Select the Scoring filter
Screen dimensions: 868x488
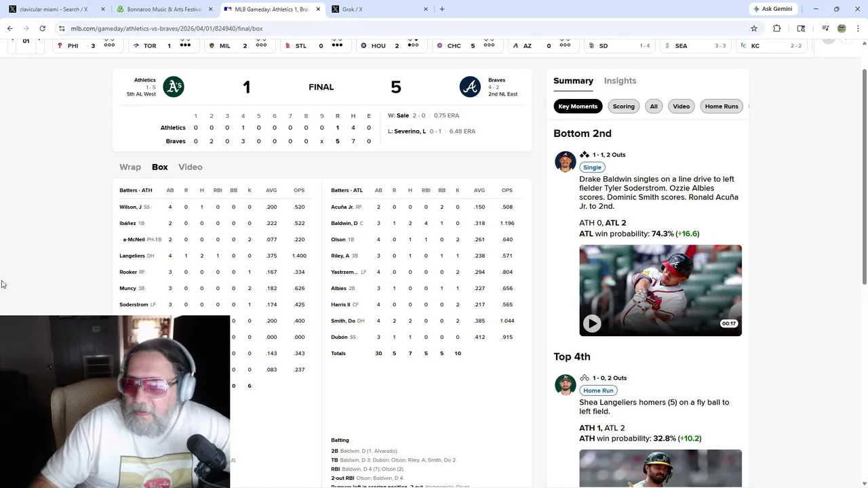(624, 106)
